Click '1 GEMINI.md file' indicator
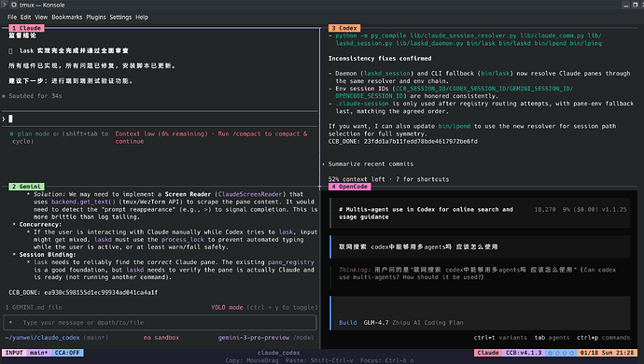Image resolution: width=644 pixels, height=364 pixels. (34, 307)
